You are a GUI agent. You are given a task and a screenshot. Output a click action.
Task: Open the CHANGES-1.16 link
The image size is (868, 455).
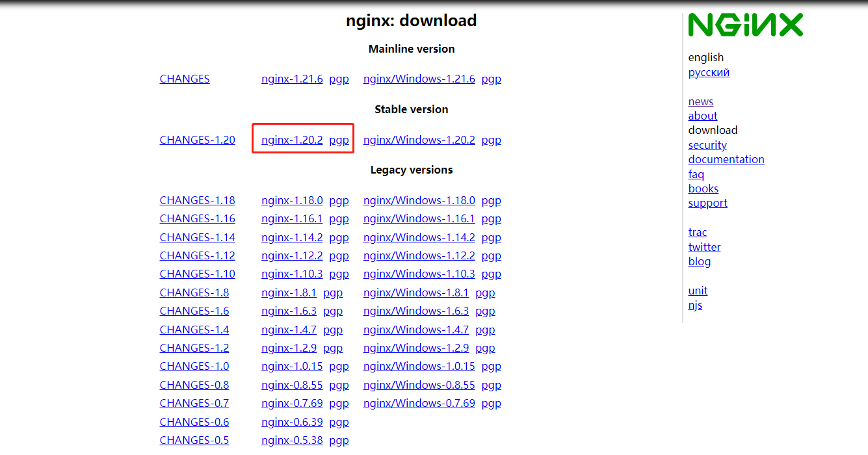(x=198, y=218)
